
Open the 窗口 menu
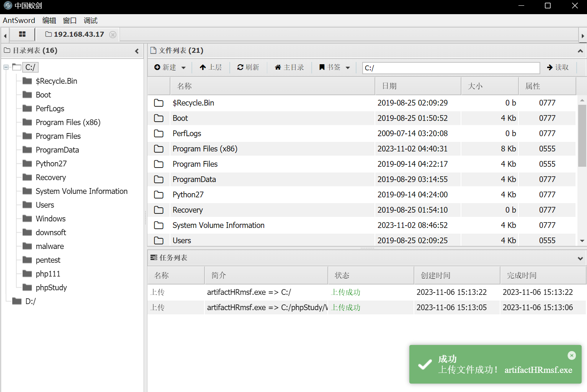tap(70, 21)
